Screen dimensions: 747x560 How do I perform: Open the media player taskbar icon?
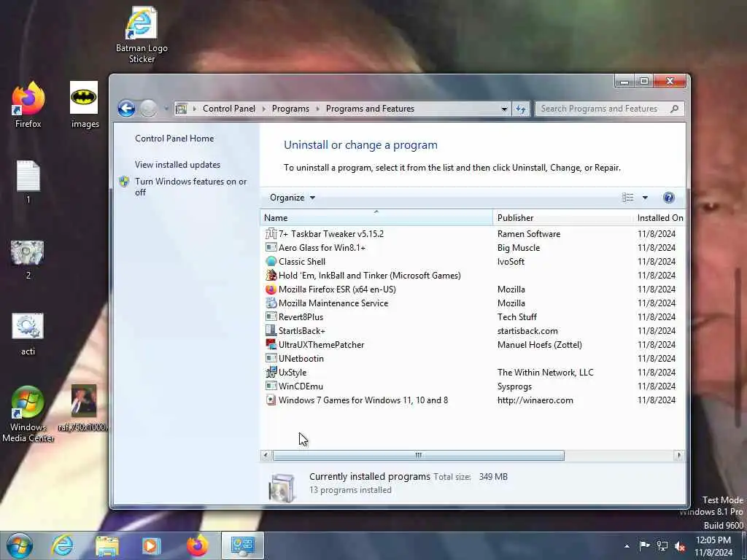pos(151,545)
